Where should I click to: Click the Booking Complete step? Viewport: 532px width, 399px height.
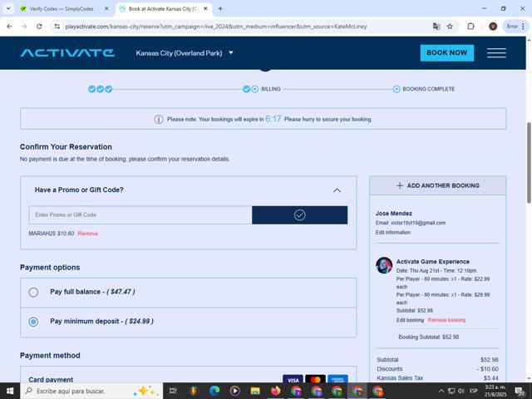click(x=429, y=89)
